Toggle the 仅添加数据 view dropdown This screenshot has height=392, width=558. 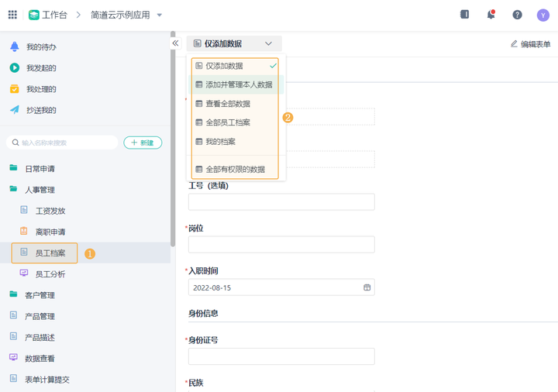pyautogui.click(x=234, y=44)
